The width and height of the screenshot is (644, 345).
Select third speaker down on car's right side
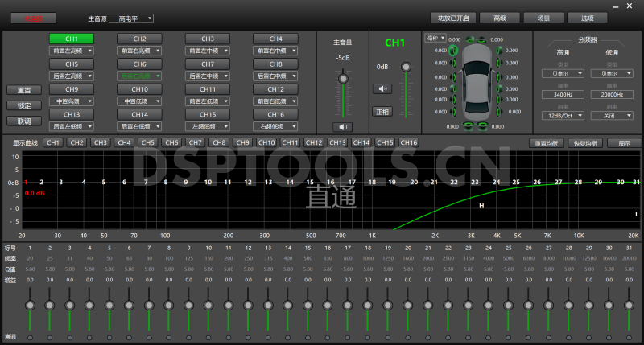point(499,77)
